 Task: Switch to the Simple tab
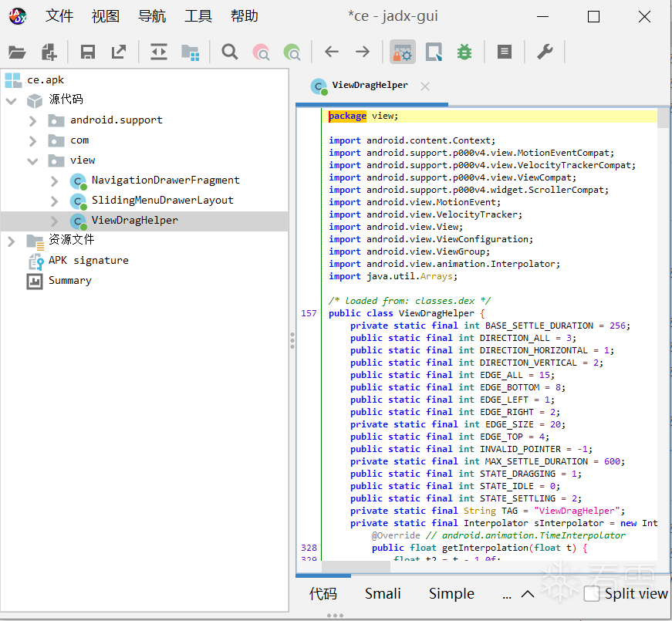(451, 593)
